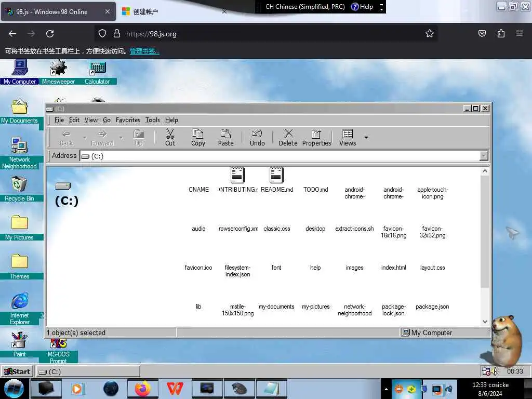This screenshot has height=399, width=532.
Task: Select the Recycle Bin desktop icon
Action: [19, 189]
